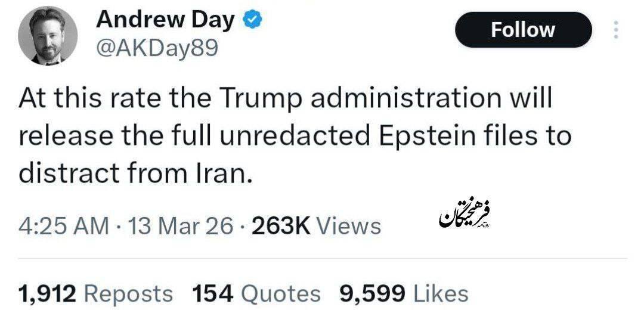Open the @AKDay89 handle link
This screenshot has width=644, height=310.
click(157, 49)
